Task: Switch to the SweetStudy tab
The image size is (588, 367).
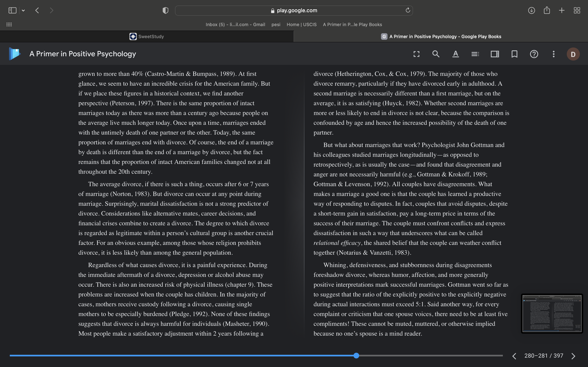Action: point(147,36)
